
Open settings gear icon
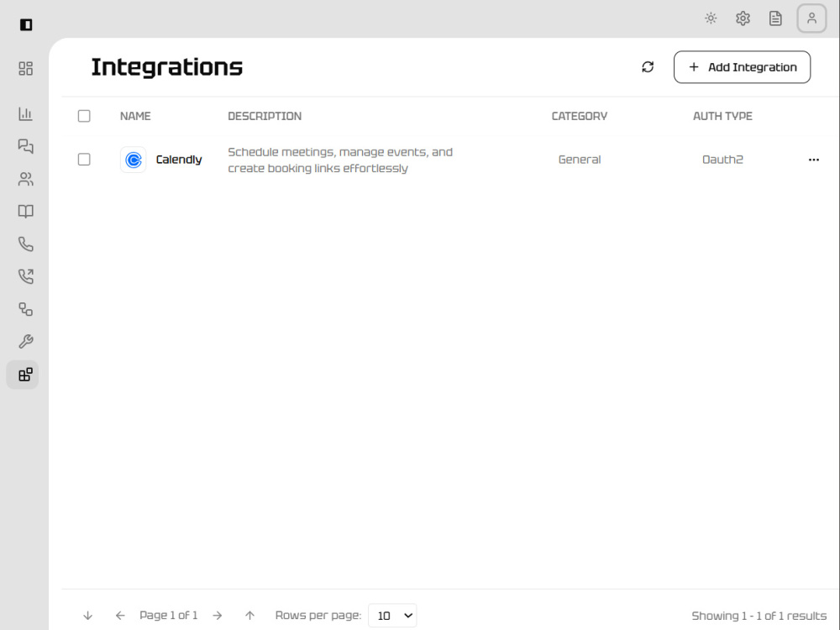743,18
